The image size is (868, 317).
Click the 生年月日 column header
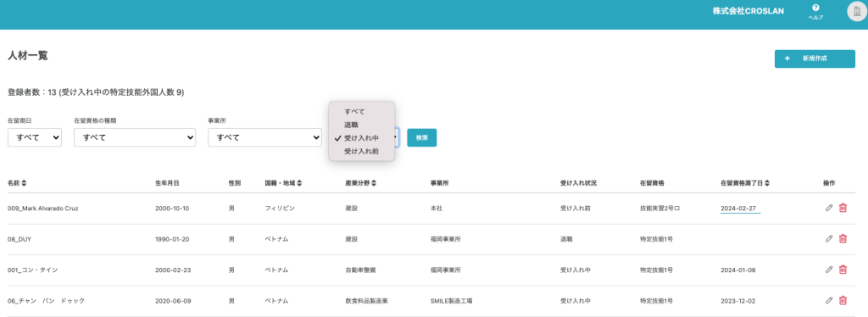[x=167, y=182]
